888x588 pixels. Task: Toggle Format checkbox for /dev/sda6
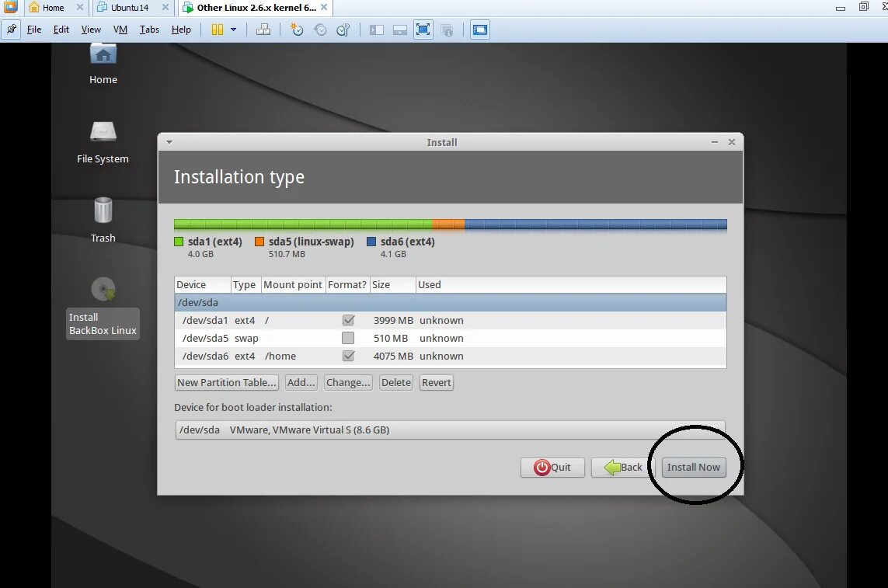point(348,356)
